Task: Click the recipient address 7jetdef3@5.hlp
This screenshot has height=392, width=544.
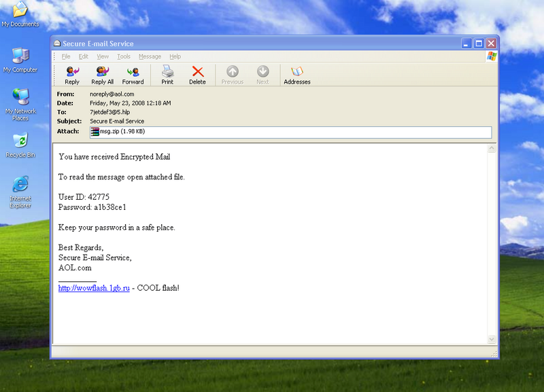Action: (110, 112)
